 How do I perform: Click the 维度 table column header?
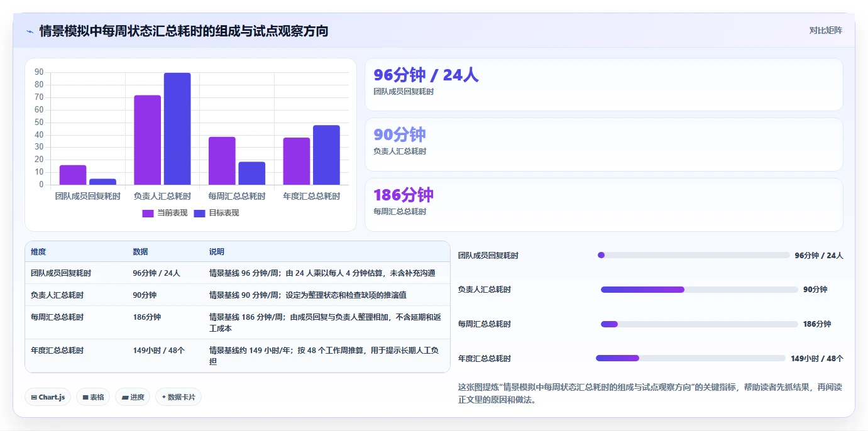pyautogui.click(x=38, y=252)
